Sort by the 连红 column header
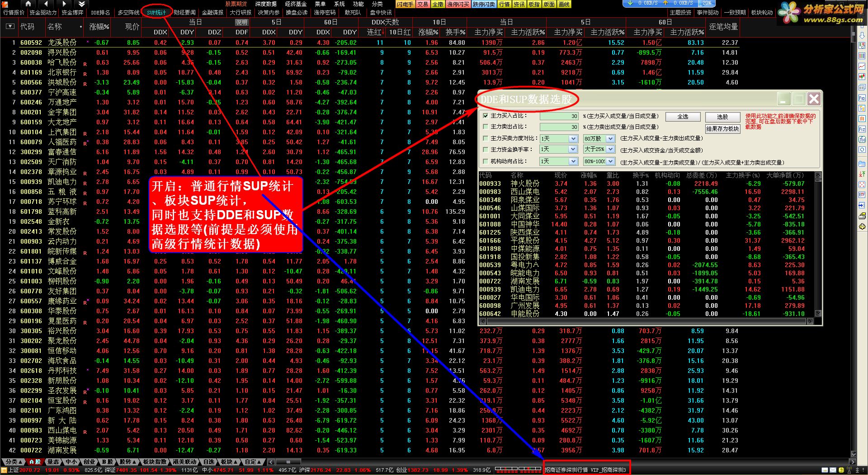The width and height of the screenshot is (868, 475). [375, 32]
